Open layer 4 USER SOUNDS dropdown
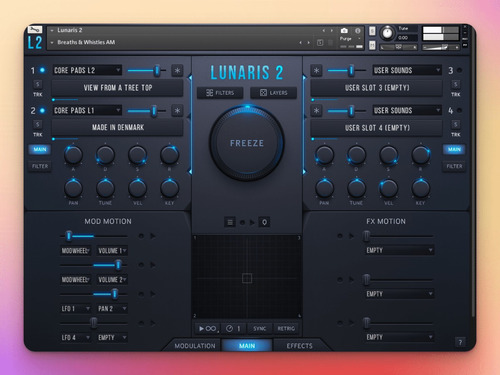Image resolution: width=500 pixels, height=375 pixels. pyautogui.click(x=407, y=110)
